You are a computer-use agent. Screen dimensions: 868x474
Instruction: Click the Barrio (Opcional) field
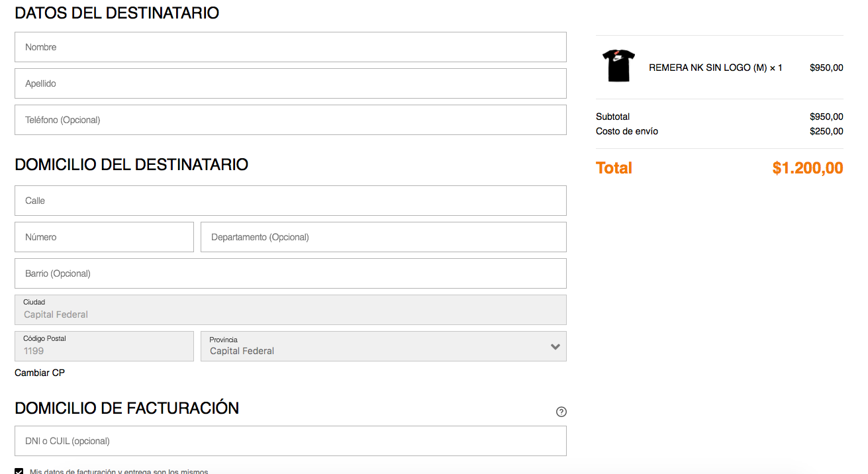tap(291, 273)
